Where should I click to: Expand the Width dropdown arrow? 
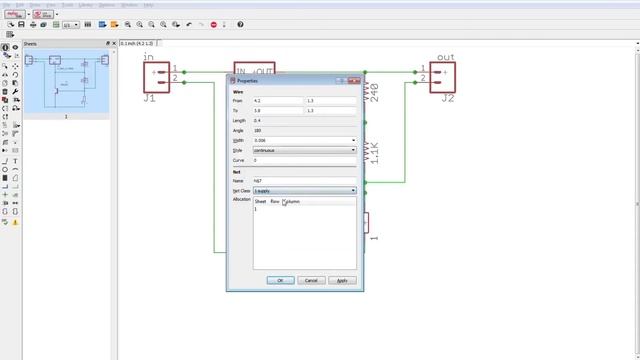point(353,140)
